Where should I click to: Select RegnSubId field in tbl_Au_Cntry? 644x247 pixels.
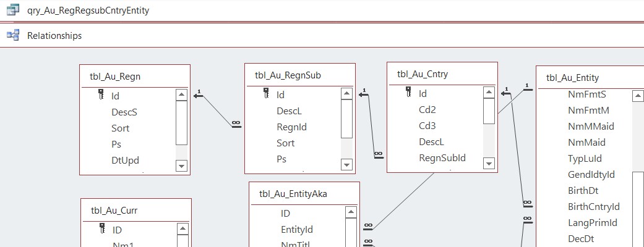[x=442, y=157]
